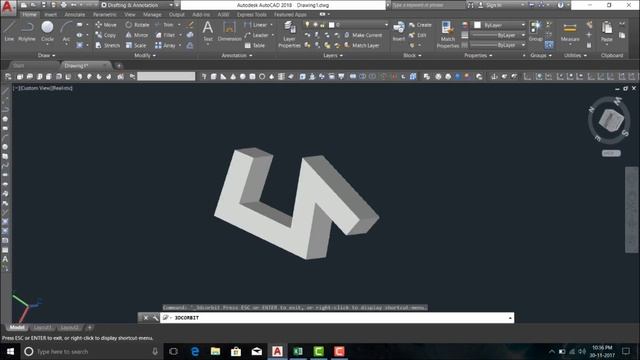This screenshot has width=640, height=360.
Task: Switch to the Start file tab
Action: [x=18, y=65]
